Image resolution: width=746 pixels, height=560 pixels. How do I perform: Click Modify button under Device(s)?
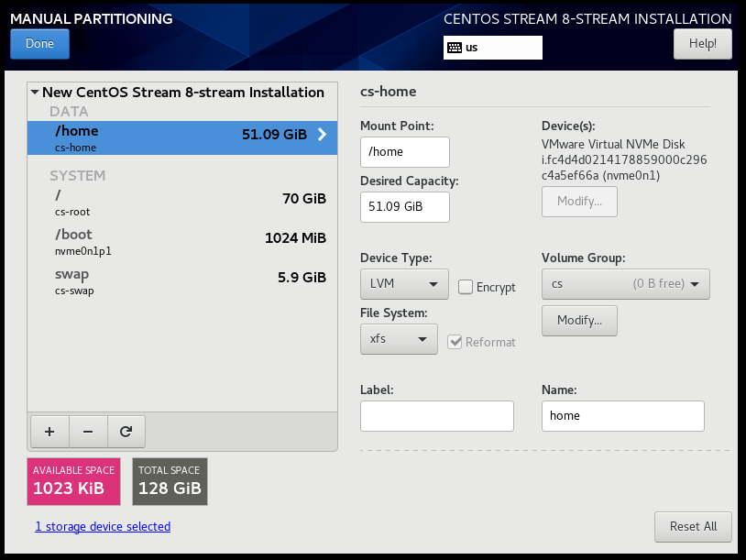point(579,202)
